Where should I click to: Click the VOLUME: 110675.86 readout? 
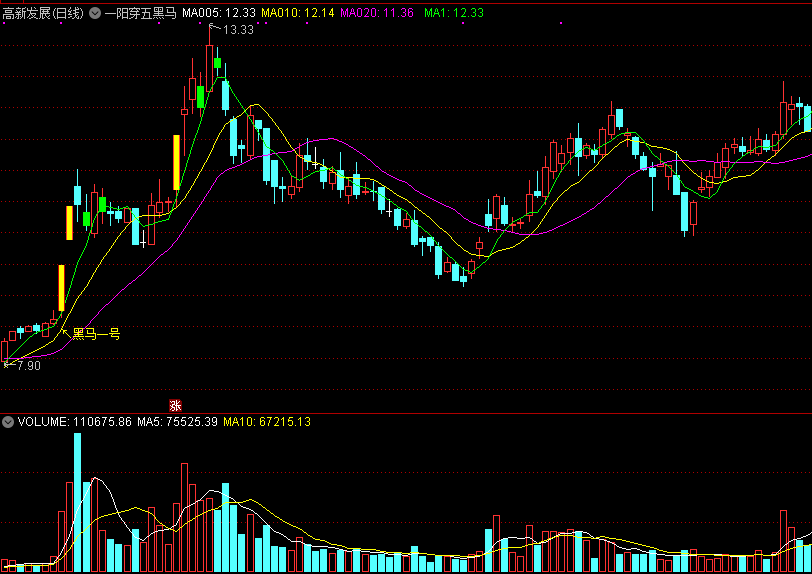pyautogui.click(x=75, y=422)
